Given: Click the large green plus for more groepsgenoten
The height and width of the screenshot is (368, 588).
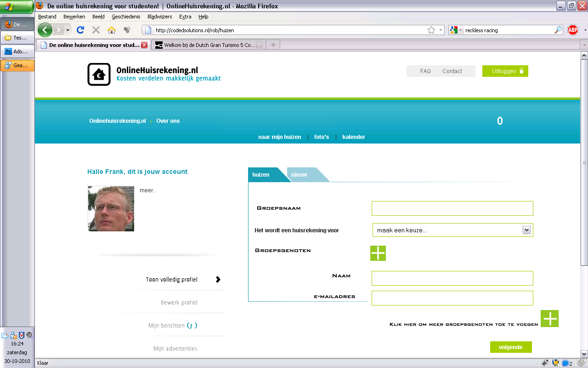Looking at the screenshot, I should [x=549, y=318].
